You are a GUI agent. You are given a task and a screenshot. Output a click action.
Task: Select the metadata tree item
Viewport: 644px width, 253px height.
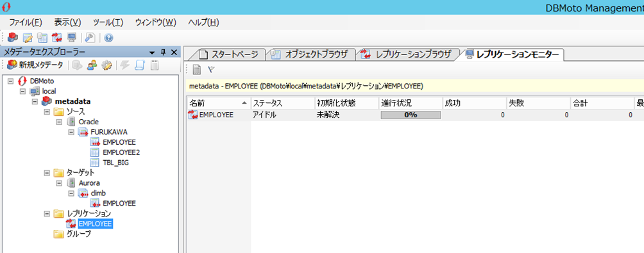pyautogui.click(x=72, y=101)
